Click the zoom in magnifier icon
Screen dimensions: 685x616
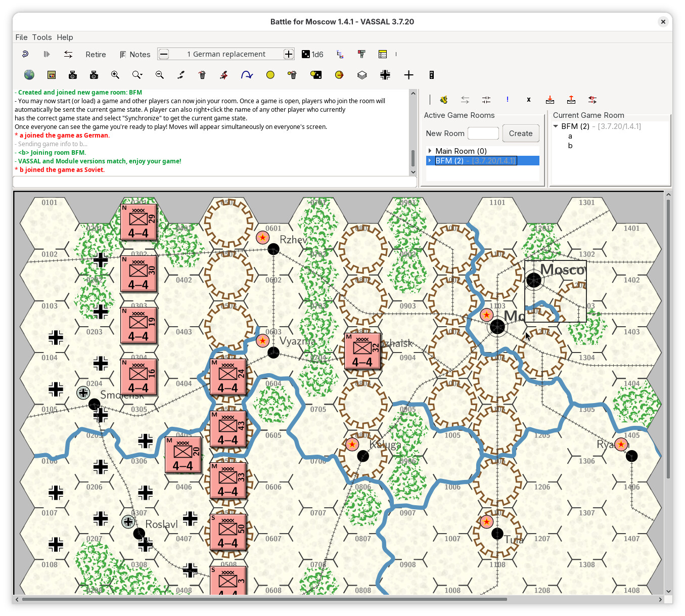click(x=115, y=75)
